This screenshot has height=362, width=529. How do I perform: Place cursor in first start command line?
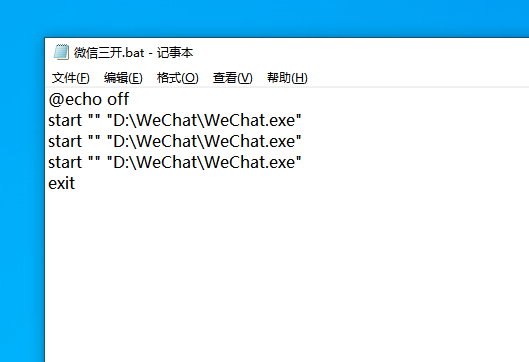click(x=175, y=120)
